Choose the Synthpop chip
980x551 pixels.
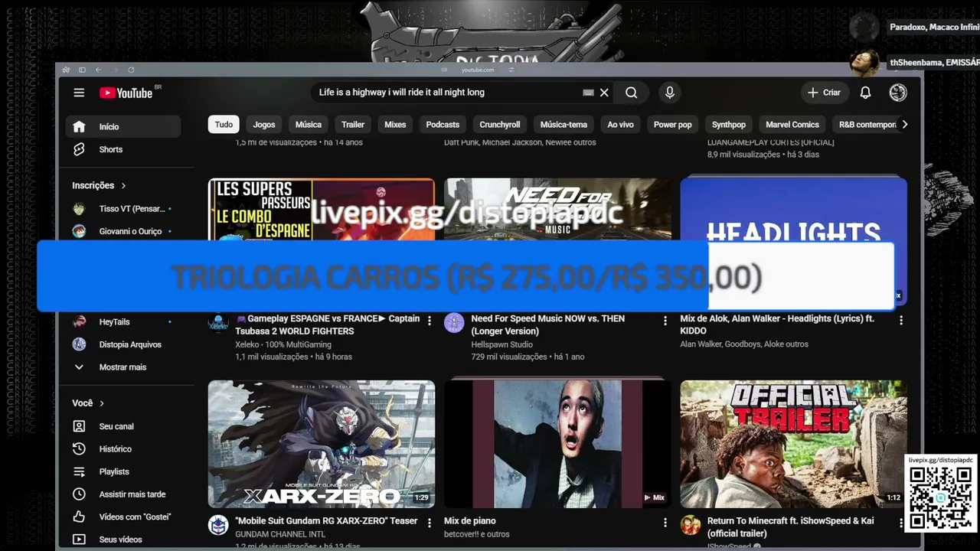(x=729, y=125)
